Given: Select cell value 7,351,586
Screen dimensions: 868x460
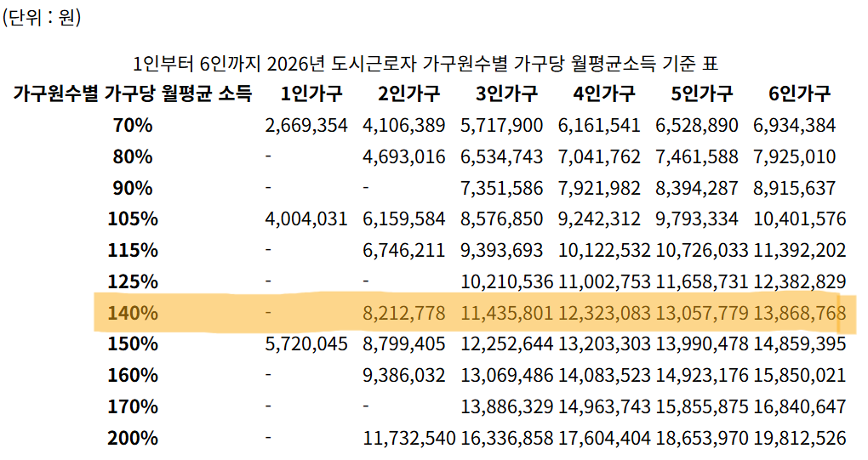Looking at the screenshot, I should [x=501, y=188].
